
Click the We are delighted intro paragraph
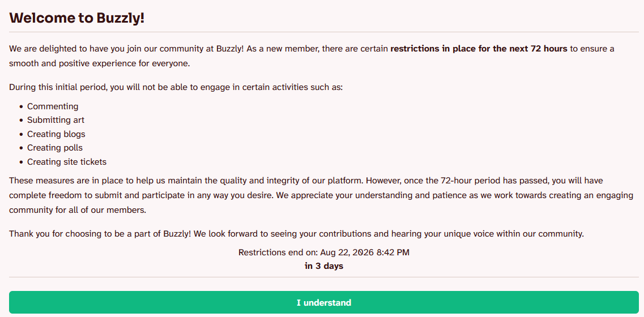click(x=312, y=56)
